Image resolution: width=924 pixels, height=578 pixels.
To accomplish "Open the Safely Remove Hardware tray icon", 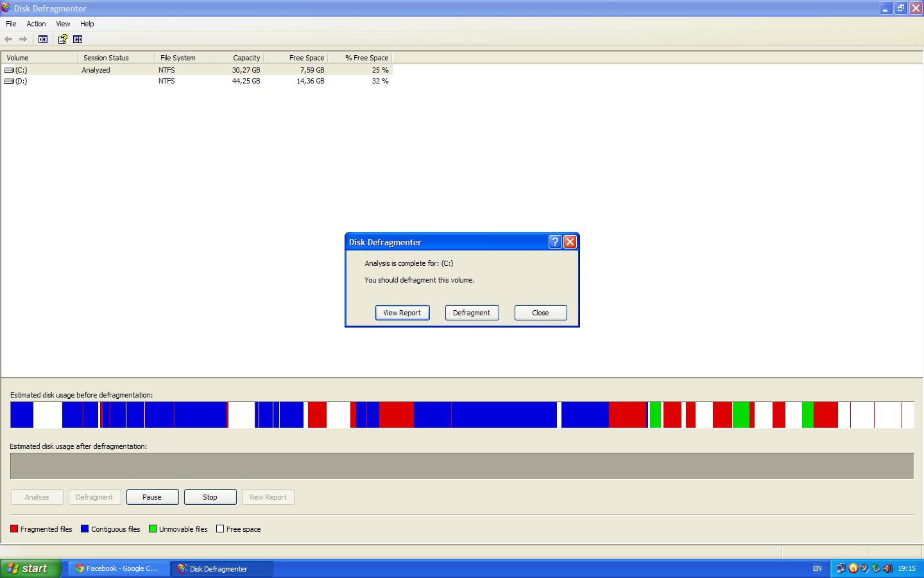I will tap(876, 568).
